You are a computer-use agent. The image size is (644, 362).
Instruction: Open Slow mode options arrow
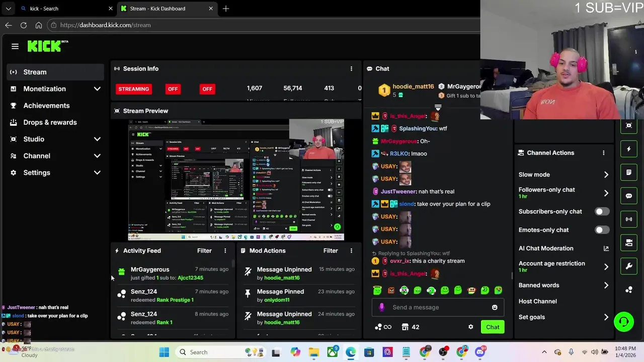606,174
